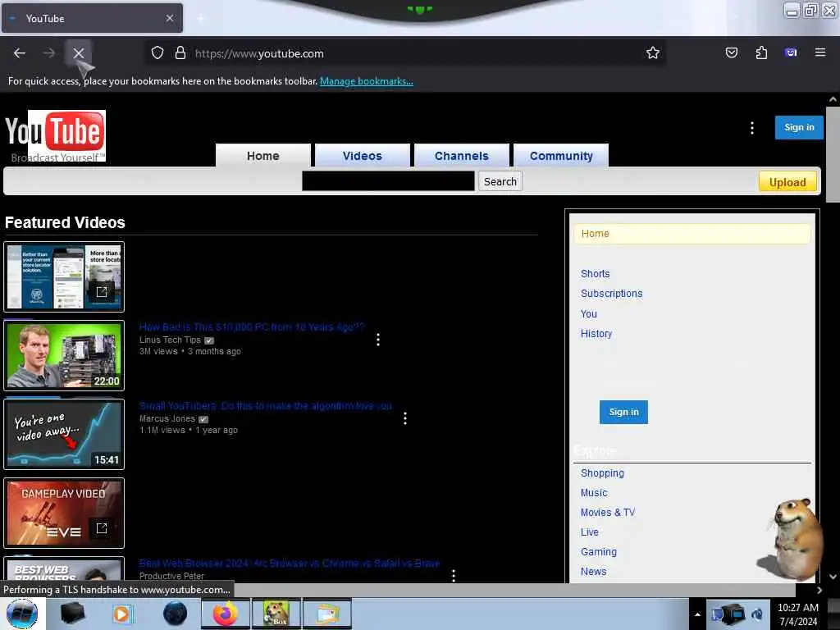Select the YouTube browser tab

(x=92, y=18)
